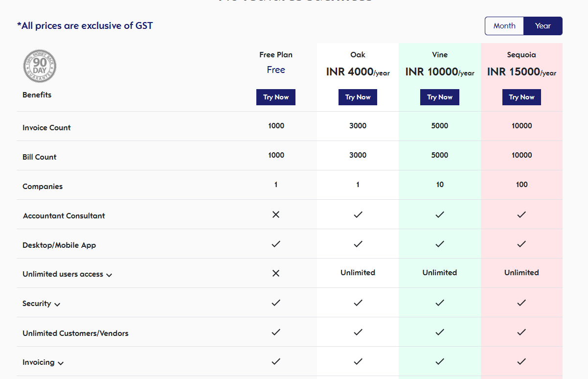The image size is (588, 379).
Task: Expand the Security details chevron
Action: click(57, 305)
